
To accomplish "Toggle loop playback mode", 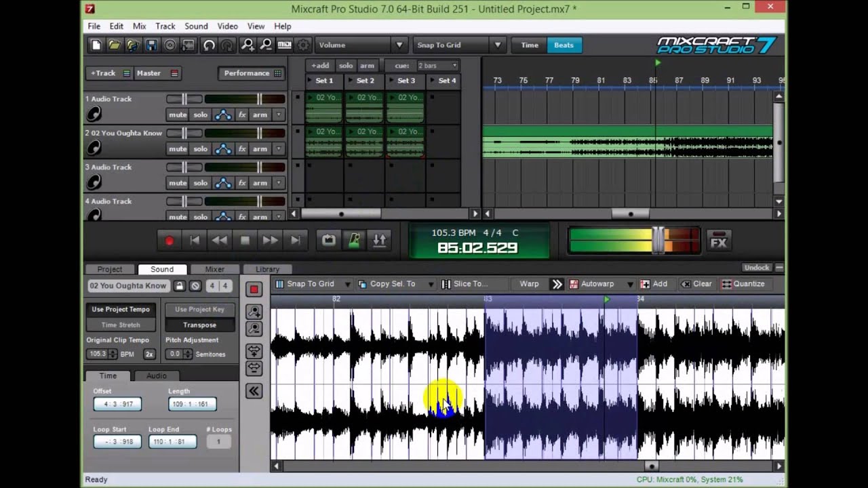I will tap(328, 241).
